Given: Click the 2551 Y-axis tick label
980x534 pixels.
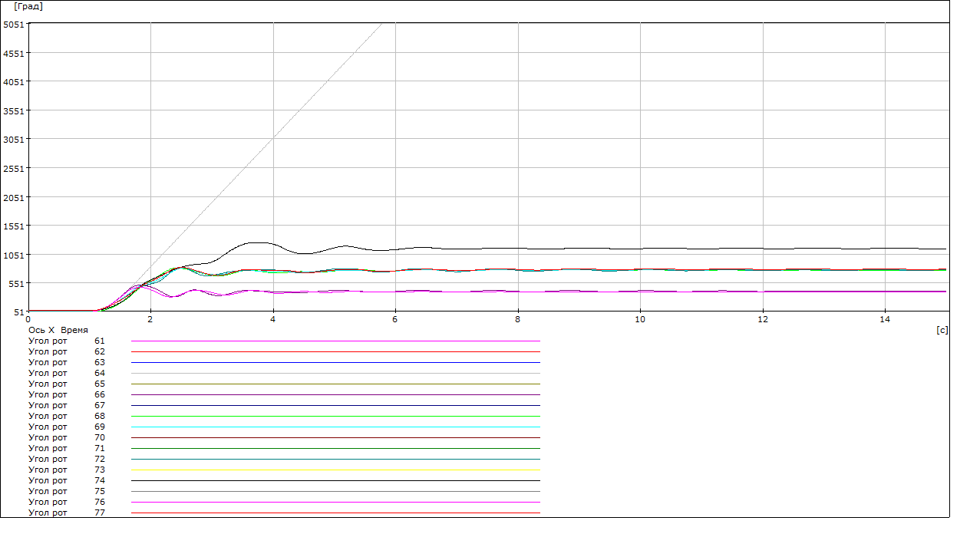Looking at the screenshot, I should (x=14, y=168).
